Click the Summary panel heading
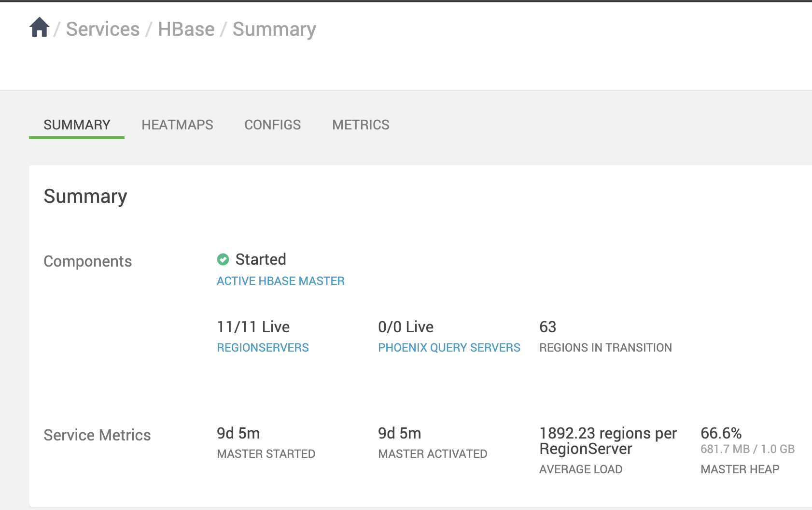 point(85,196)
